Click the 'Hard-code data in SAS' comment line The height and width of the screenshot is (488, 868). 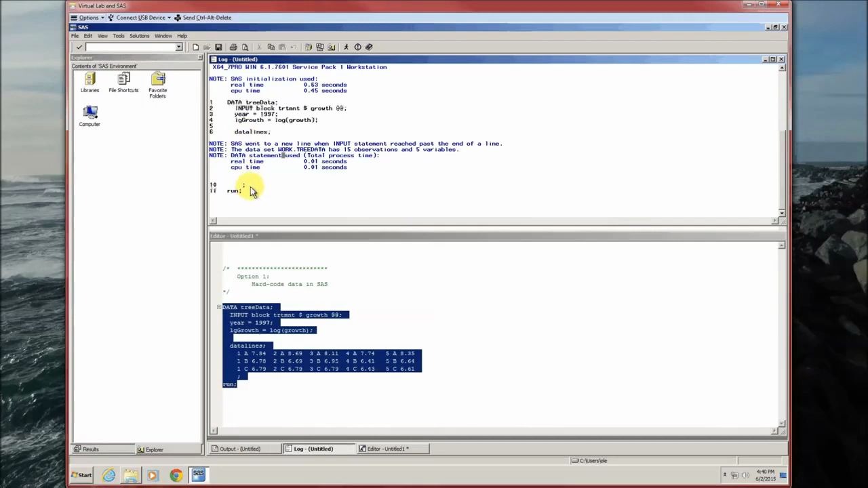click(290, 284)
